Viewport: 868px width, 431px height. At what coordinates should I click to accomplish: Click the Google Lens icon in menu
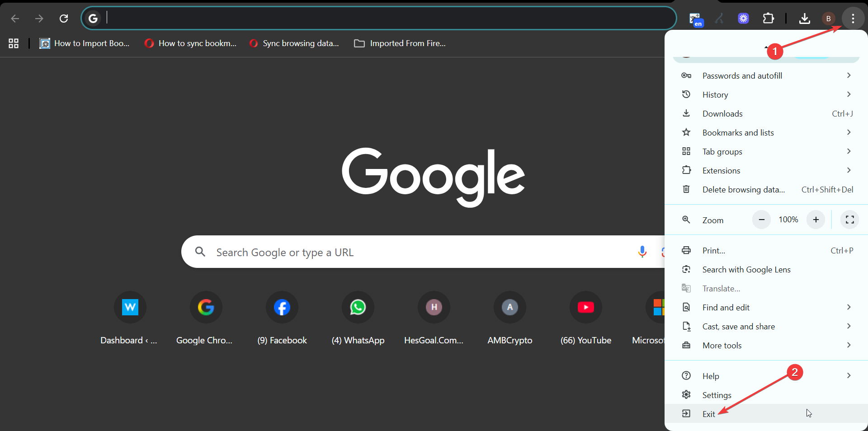pyautogui.click(x=686, y=269)
